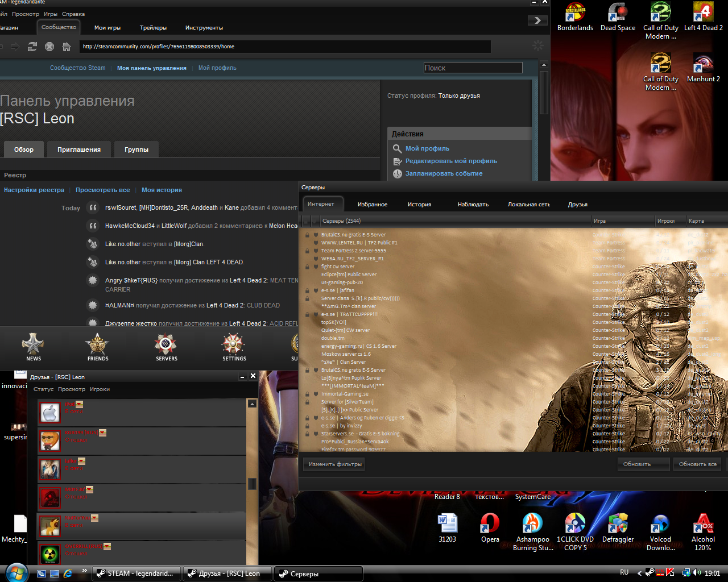Open the NEWS icon in the Steam bottom bar
Image resolution: width=728 pixels, height=582 pixels.
[33, 347]
